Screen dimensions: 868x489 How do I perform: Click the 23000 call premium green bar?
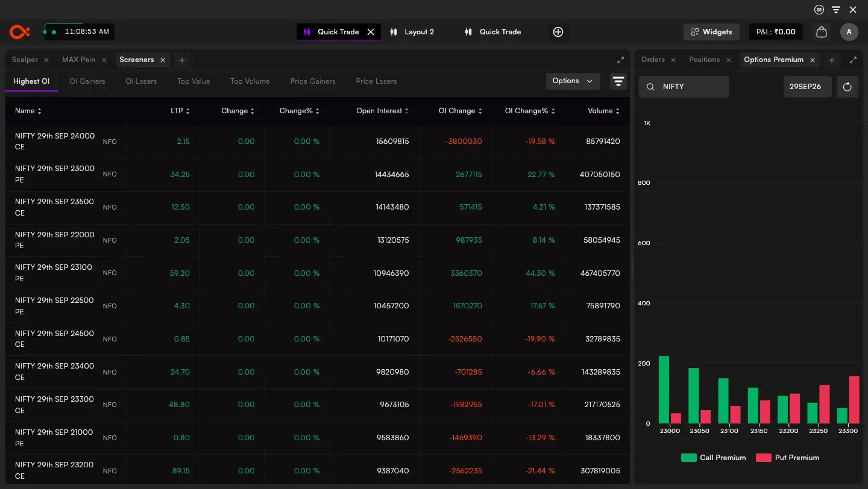664,390
